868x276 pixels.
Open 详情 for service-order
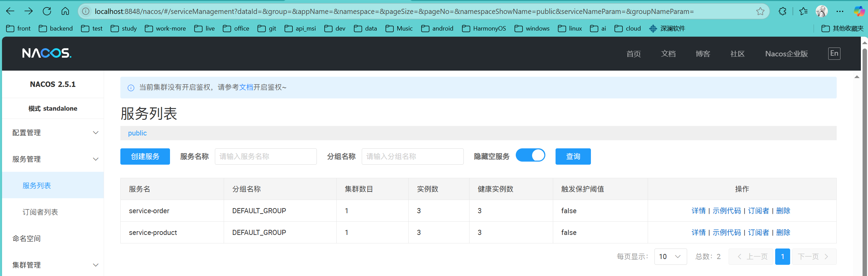(x=698, y=211)
